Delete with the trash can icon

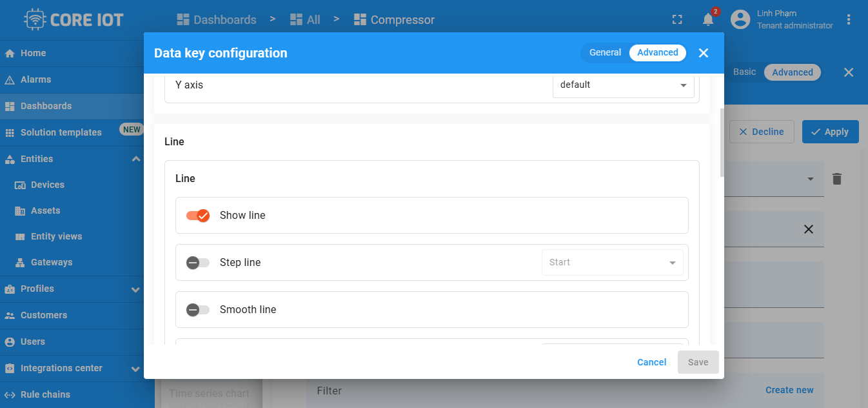[836, 179]
